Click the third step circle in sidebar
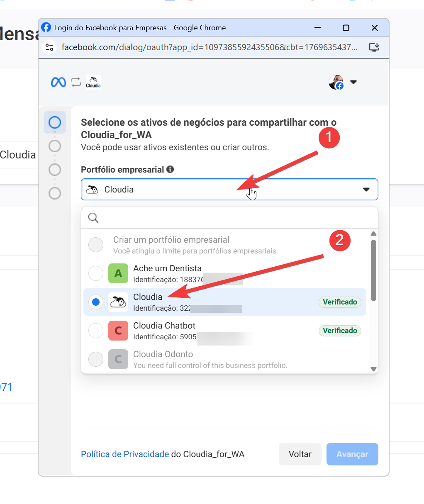The image size is (424, 504). pyautogui.click(x=55, y=170)
